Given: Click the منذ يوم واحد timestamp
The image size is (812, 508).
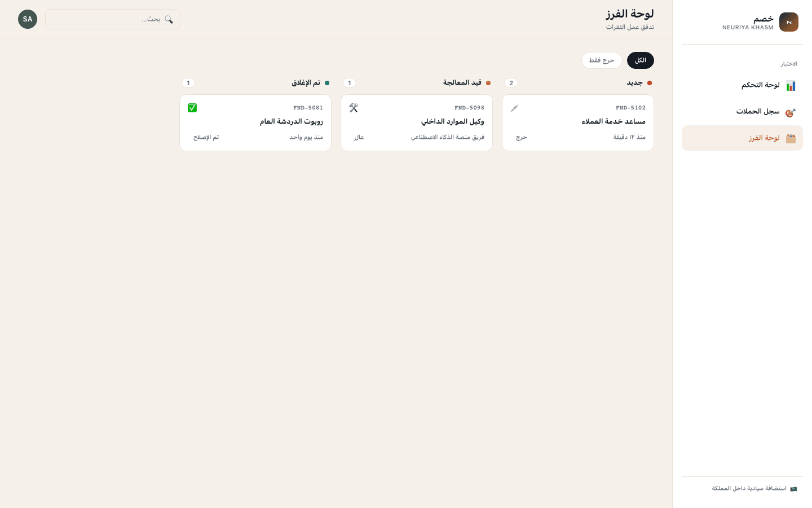Looking at the screenshot, I should pos(306,137).
